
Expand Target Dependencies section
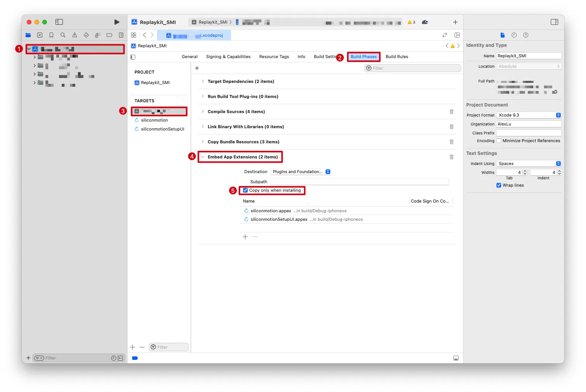point(203,81)
